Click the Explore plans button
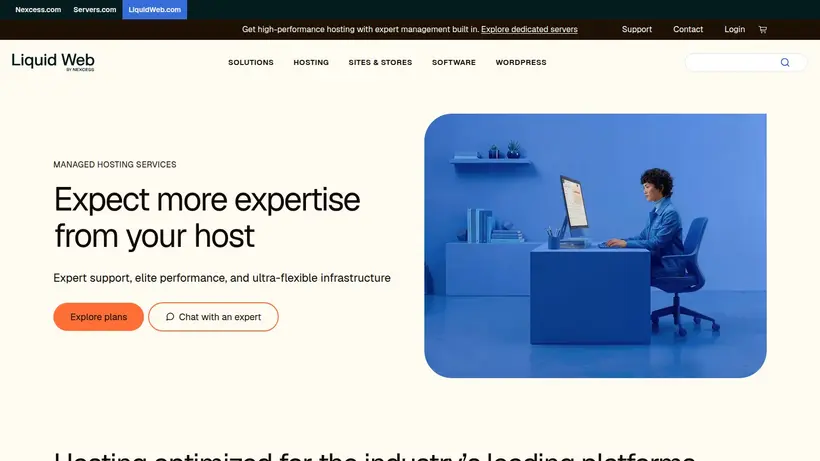This screenshot has height=461, width=820. tap(98, 317)
